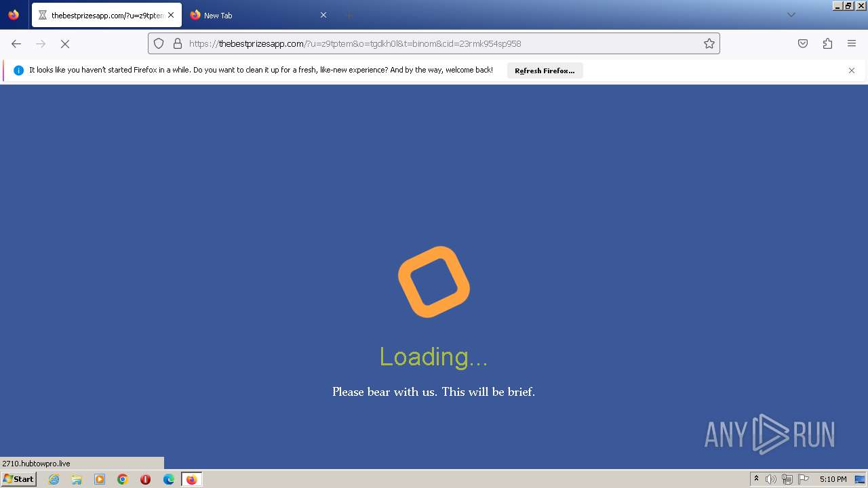Click the Loading... text
Image resolution: width=868 pixels, height=488 pixels.
[x=433, y=357]
